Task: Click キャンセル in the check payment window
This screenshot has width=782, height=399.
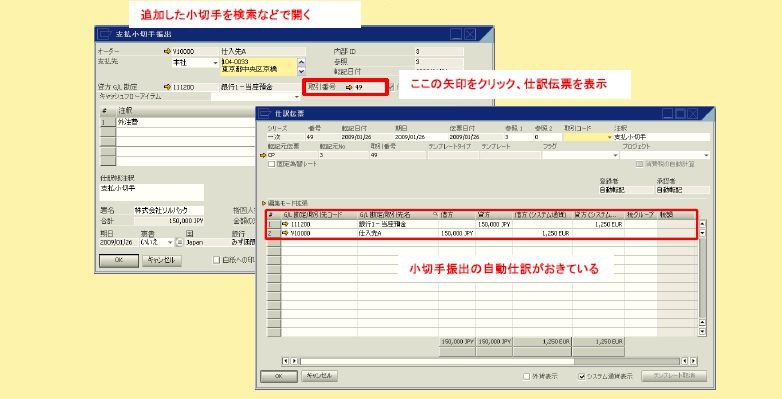Action: [162, 260]
